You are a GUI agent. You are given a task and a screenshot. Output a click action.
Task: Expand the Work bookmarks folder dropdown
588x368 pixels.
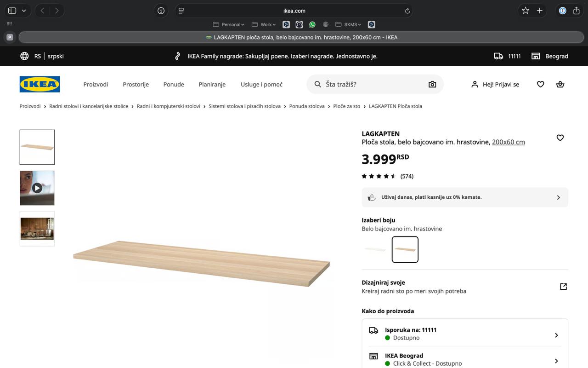pyautogui.click(x=264, y=24)
